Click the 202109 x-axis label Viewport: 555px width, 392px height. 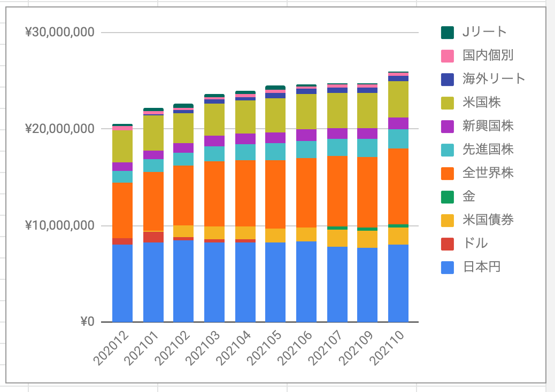[x=358, y=348]
